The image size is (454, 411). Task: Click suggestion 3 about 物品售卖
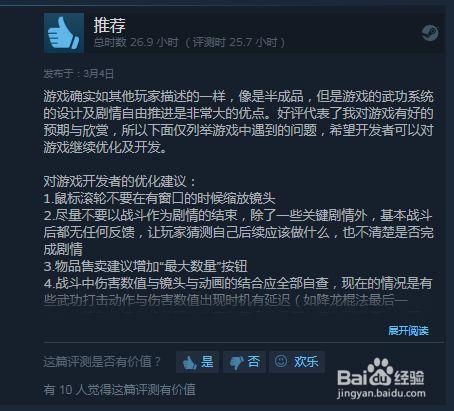tap(145, 266)
